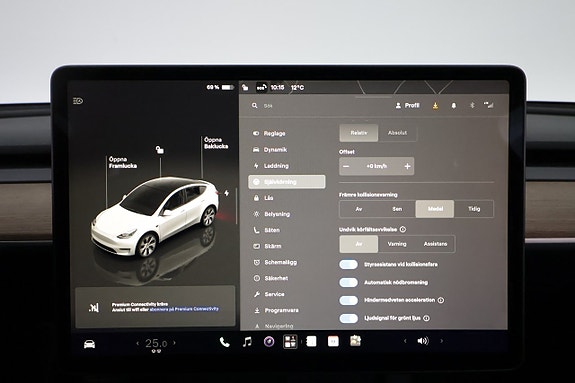Select Absolut speed offset mode
575x383 pixels.
(x=398, y=133)
